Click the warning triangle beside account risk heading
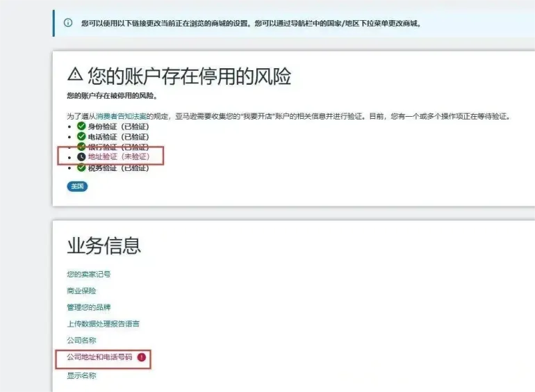The height and width of the screenshot is (392, 535). [75, 74]
